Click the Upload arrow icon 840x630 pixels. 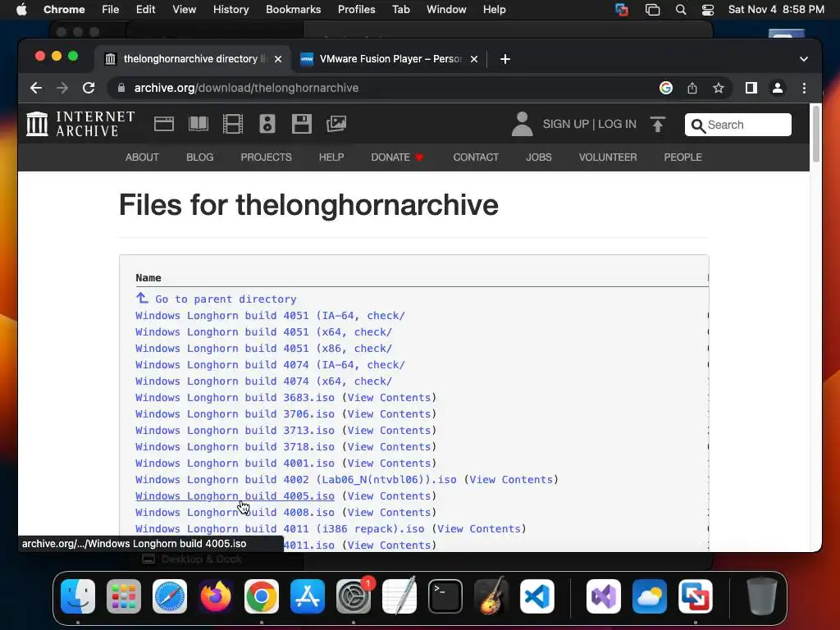click(657, 124)
